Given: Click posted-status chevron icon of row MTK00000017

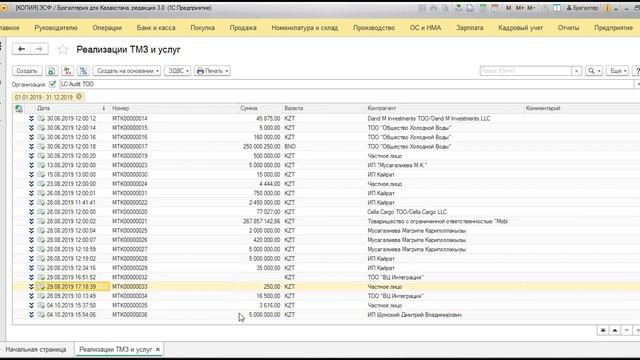Looking at the screenshot, I should [x=31, y=146].
